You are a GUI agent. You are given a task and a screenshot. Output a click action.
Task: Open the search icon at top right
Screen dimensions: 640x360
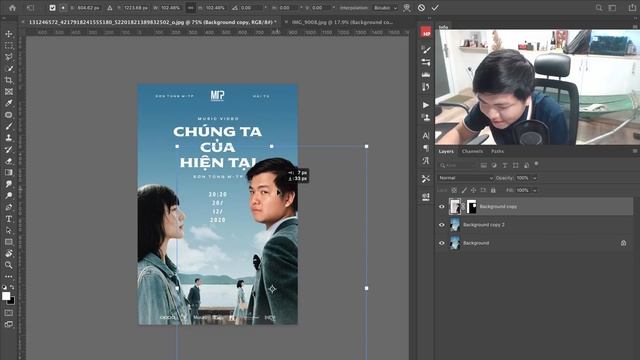click(x=598, y=8)
